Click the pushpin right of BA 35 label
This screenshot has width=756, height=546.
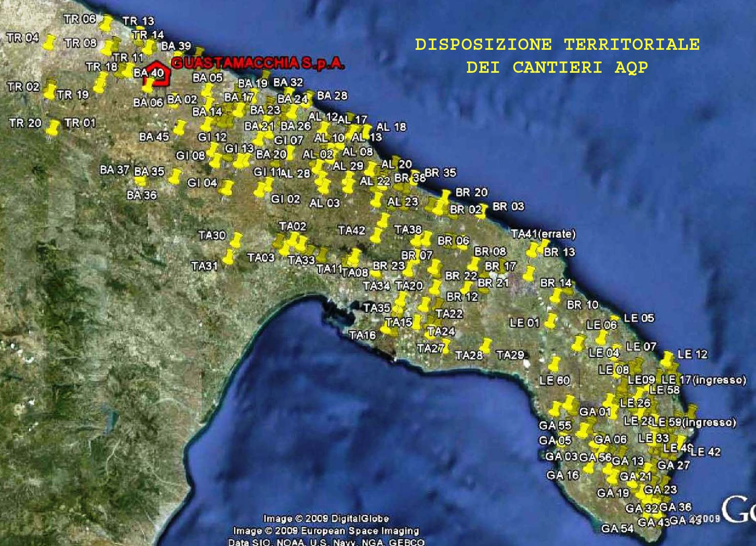[175, 176]
